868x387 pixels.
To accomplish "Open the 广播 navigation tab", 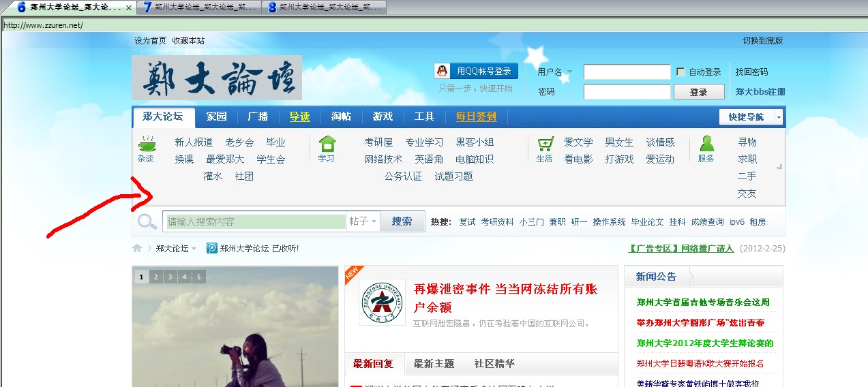I will [x=258, y=117].
